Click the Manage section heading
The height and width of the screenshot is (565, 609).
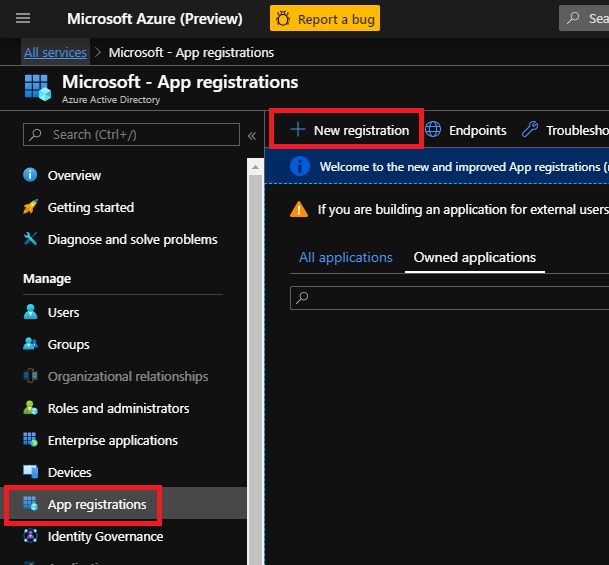[47, 279]
